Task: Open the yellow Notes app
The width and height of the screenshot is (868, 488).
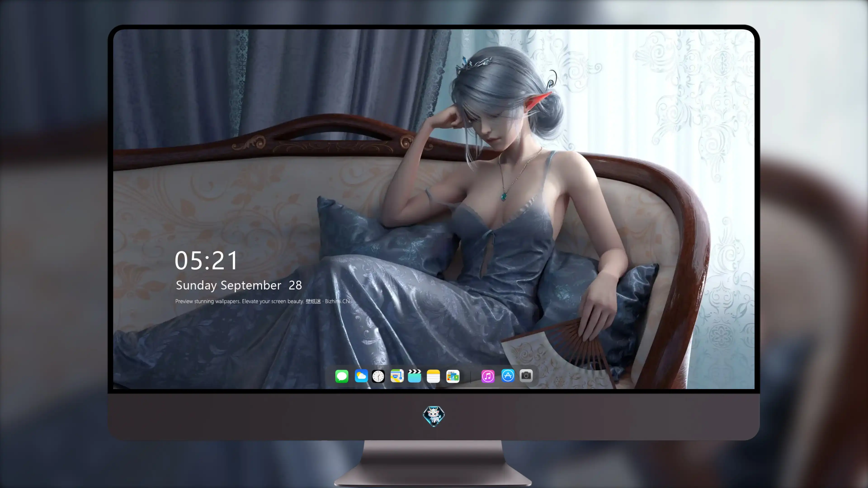Action: click(433, 376)
